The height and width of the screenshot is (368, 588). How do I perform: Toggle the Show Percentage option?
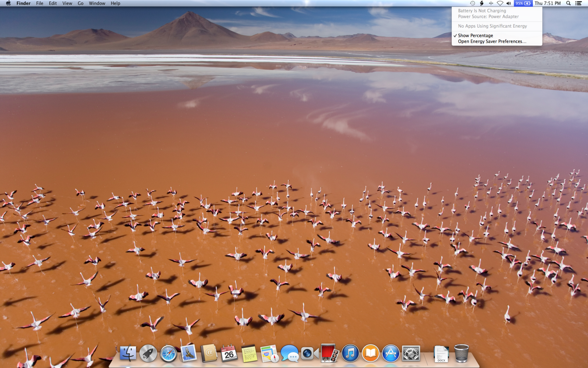(x=497, y=36)
